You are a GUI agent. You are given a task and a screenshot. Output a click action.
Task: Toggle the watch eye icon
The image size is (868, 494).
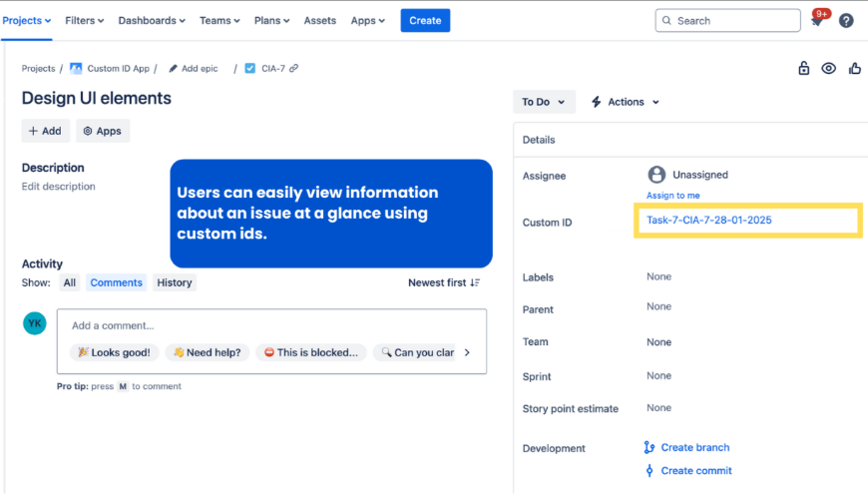pos(829,69)
